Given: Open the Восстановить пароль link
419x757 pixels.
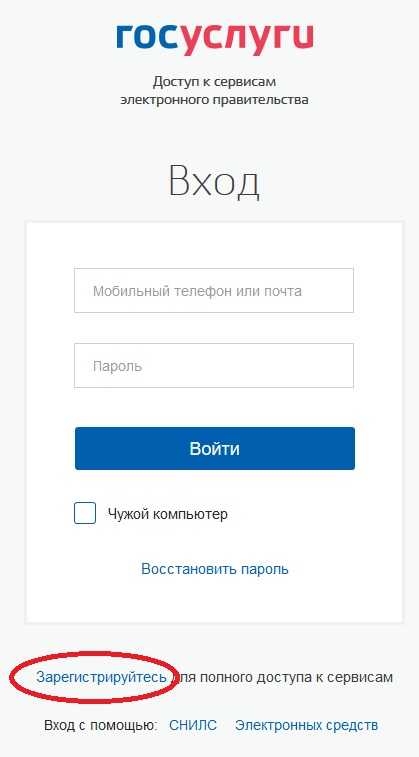Looking at the screenshot, I should (x=215, y=569).
